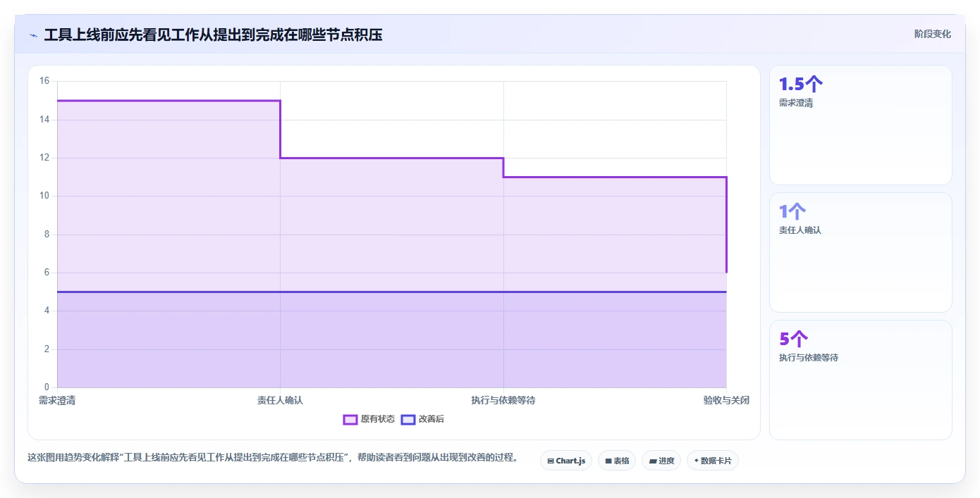Click the chart title about 节点积压
The height and width of the screenshot is (498, 980).
coord(213,35)
